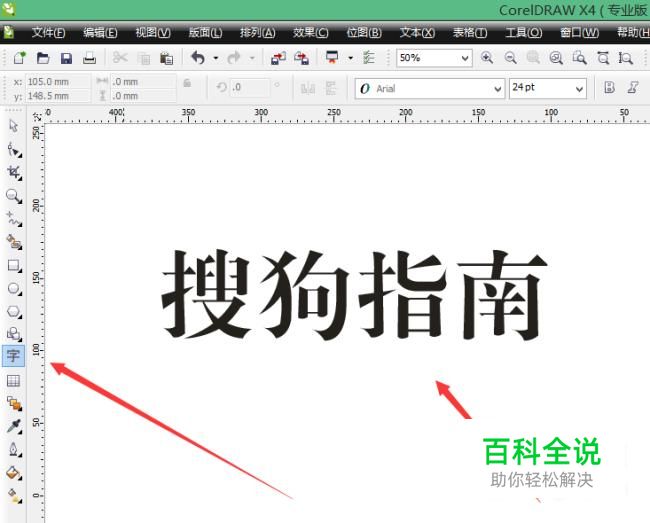Image resolution: width=650 pixels, height=523 pixels.
Task: Select the Rectangle tool
Action: (14, 266)
